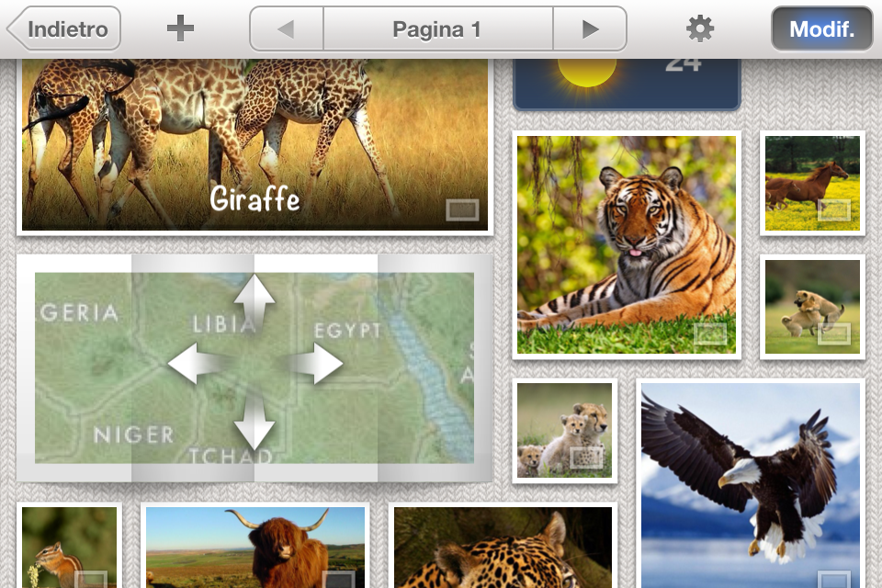
Task: Select the running horse thumbnail
Action: [x=812, y=182]
